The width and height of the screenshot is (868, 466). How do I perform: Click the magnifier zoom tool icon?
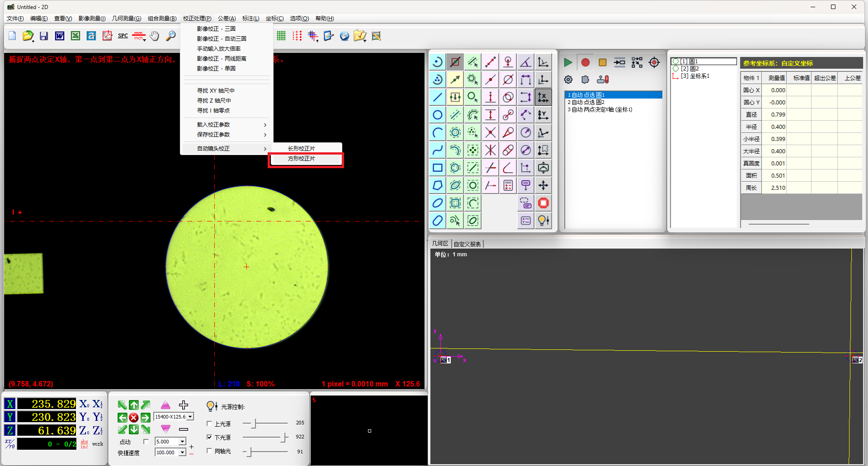click(171, 36)
